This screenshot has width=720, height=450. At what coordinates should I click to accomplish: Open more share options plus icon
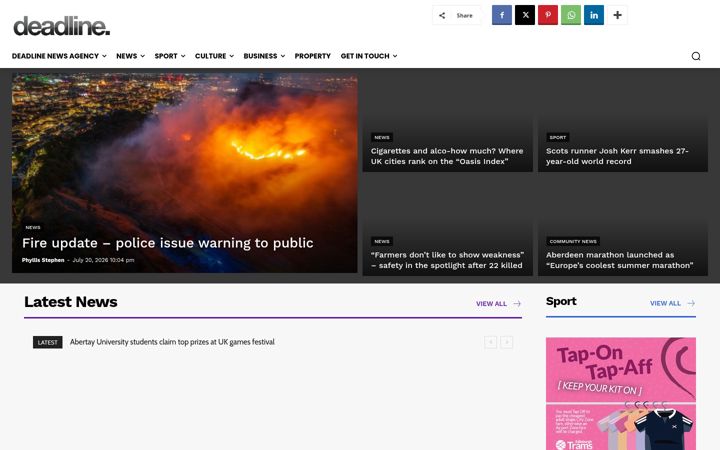617,15
